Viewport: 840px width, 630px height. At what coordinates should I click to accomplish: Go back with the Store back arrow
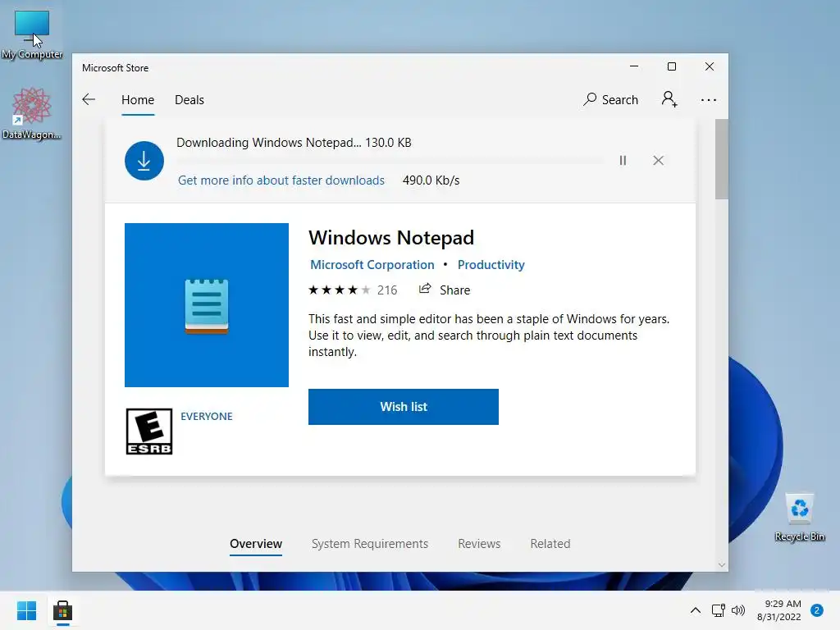pos(89,99)
